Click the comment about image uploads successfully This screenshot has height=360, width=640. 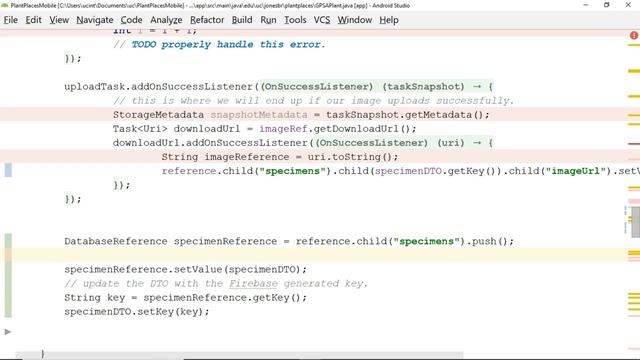313,101
